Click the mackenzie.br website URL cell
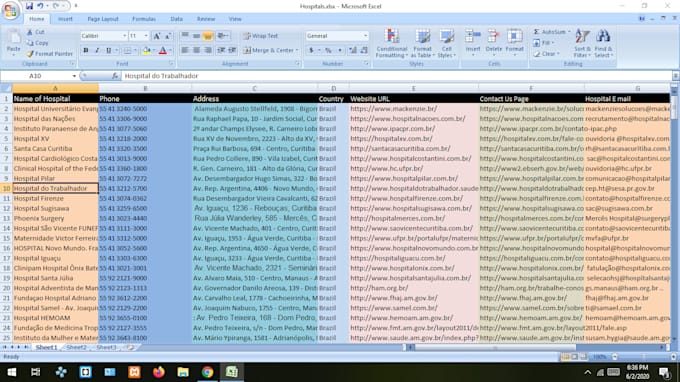Screen dimensions: 680x382 pos(414,109)
